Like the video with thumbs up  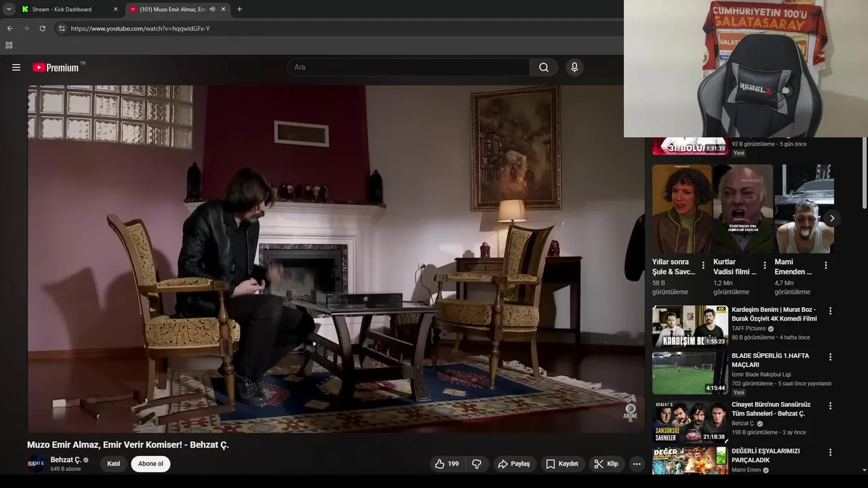[447, 464]
